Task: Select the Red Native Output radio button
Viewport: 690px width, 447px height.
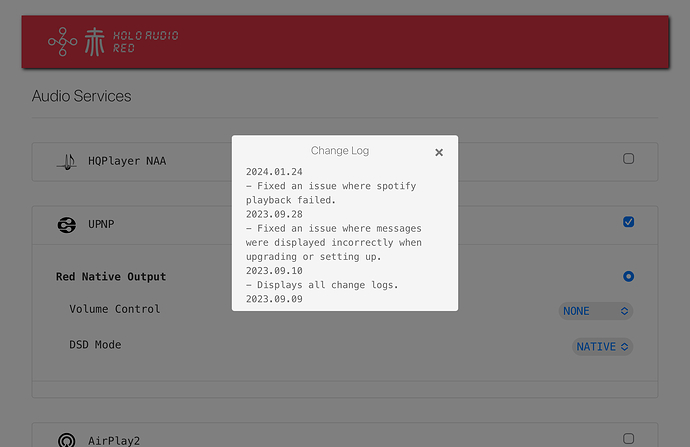Action: [628, 276]
